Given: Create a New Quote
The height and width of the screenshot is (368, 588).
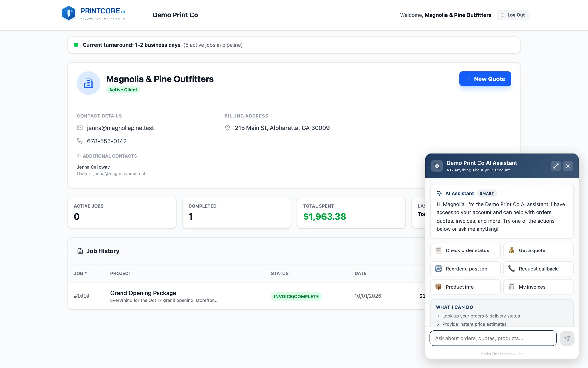Looking at the screenshot, I should 485,79.
